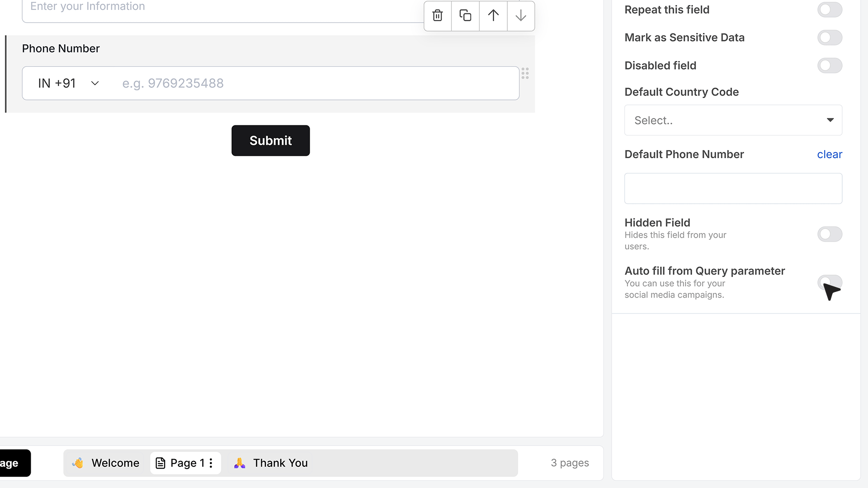Move field down with the down arrow
The height and width of the screenshot is (488, 868).
coord(521,15)
